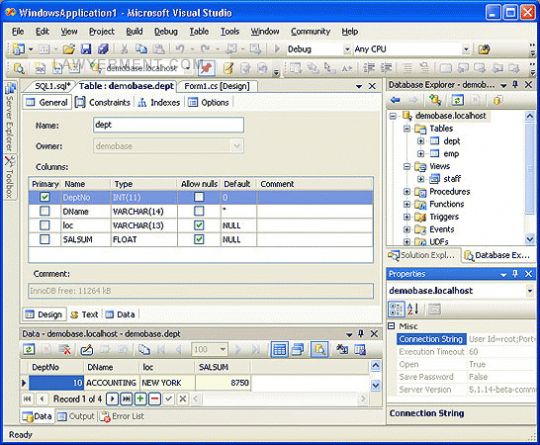Select the Connection String property
The image size is (540, 445).
431,339
